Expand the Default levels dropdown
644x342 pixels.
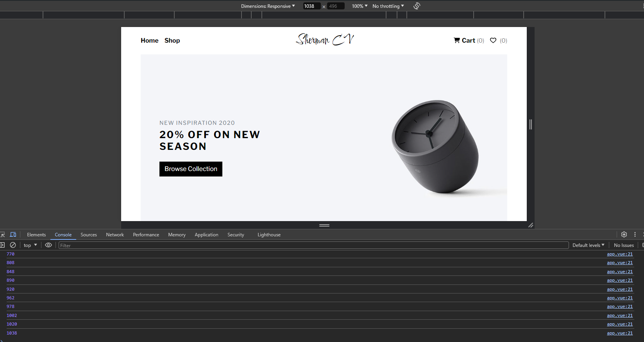tap(588, 245)
